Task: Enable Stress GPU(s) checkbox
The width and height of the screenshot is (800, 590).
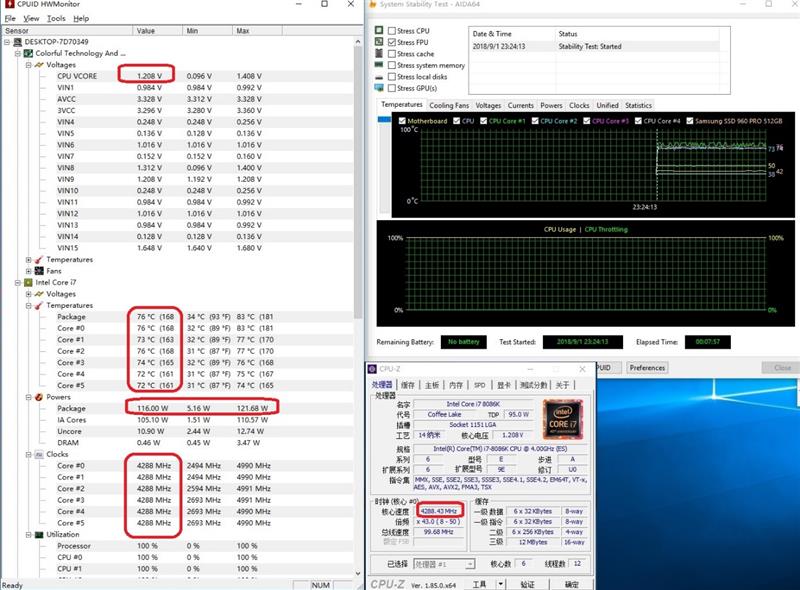Action: (392, 88)
